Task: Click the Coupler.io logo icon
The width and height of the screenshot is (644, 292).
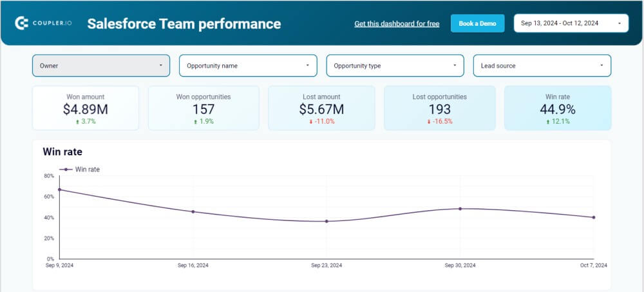Action: tap(21, 24)
